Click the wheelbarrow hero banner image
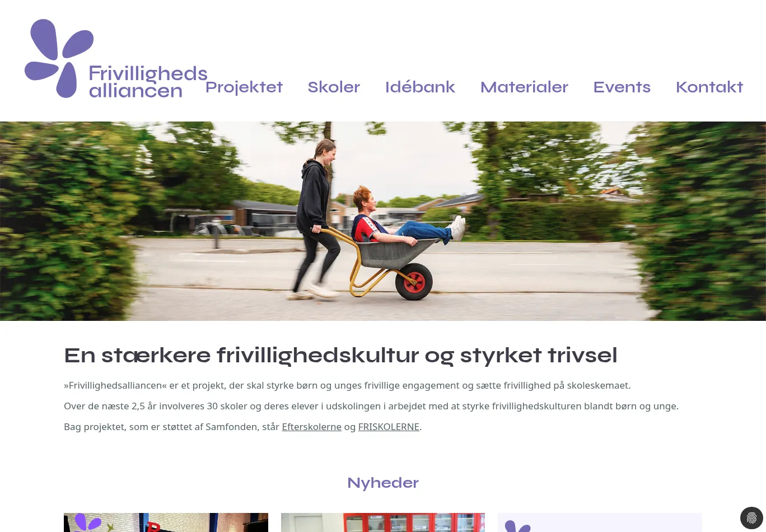The height and width of the screenshot is (532, 766). pyautogui.click(x=383, y=221)
